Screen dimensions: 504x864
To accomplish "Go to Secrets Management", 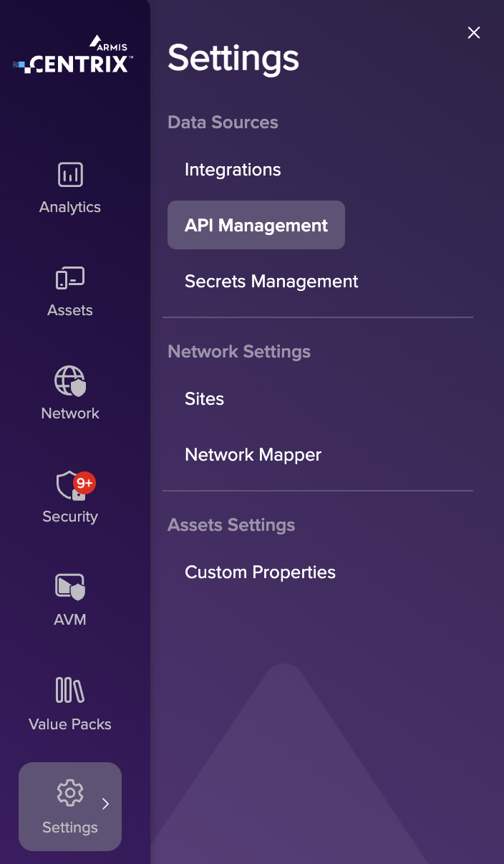I will 271,282.
